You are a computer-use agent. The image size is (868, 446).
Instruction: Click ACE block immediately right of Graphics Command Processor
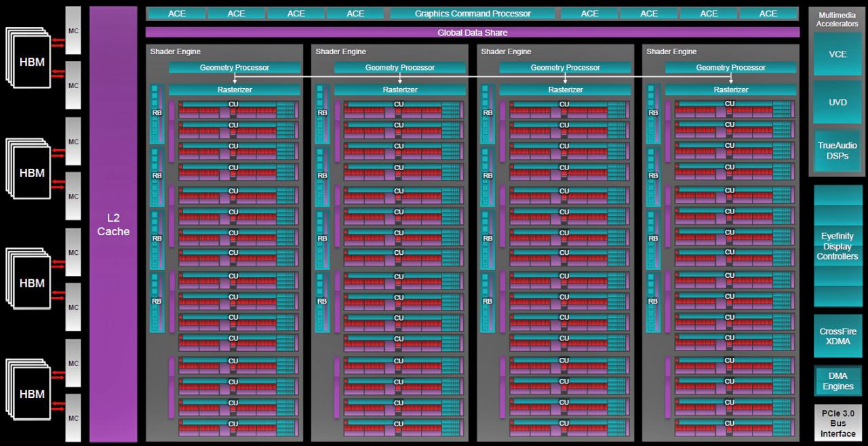coord(590,14)
